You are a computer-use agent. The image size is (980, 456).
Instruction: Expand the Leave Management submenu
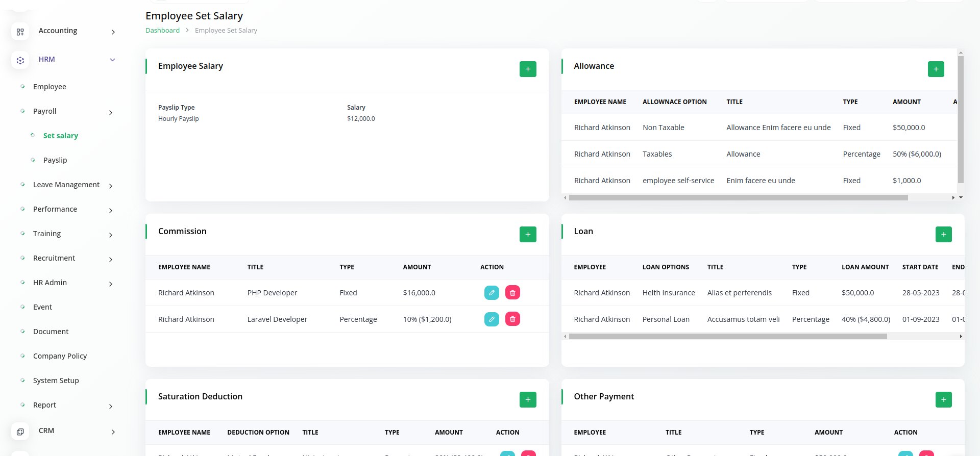111,186
